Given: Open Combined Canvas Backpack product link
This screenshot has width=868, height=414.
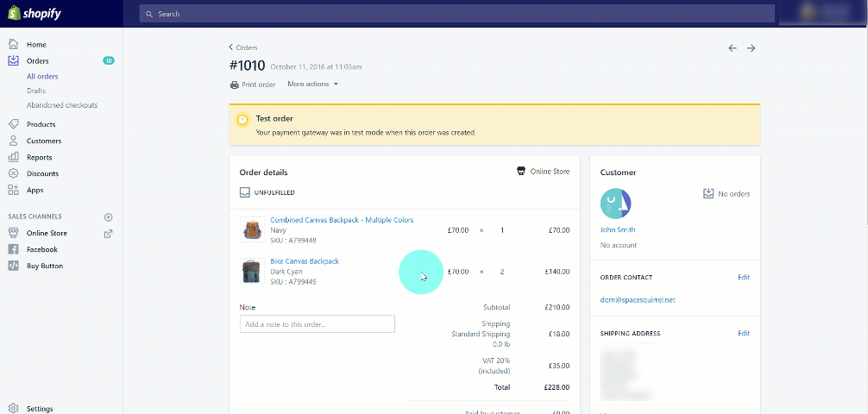Looking at the screenshot, I should [342, 220].
